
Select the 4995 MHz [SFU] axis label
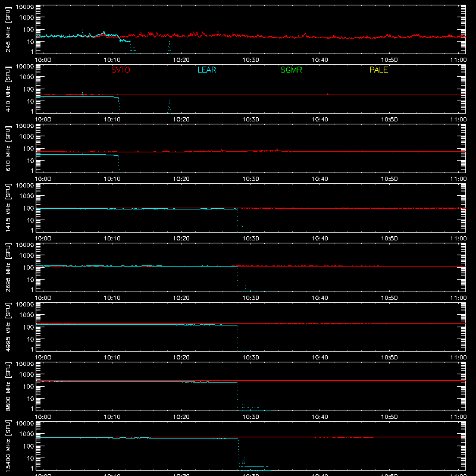click(x=8, y=327)
